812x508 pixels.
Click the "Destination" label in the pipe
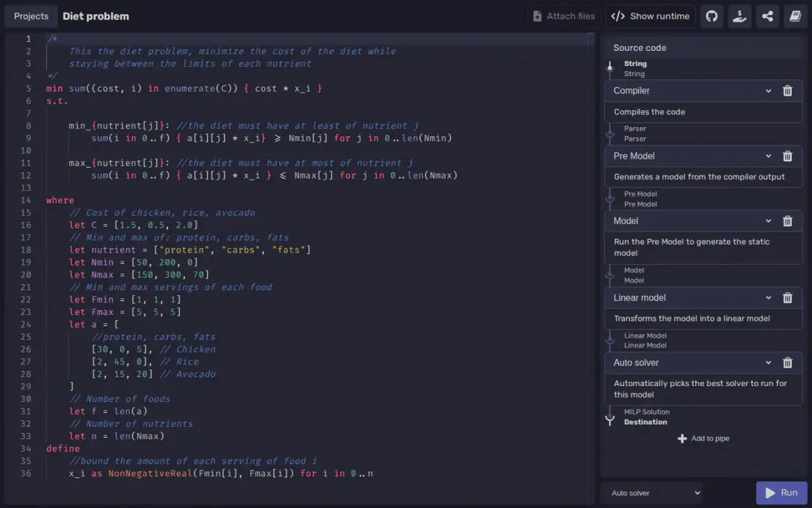coord(646,422)
